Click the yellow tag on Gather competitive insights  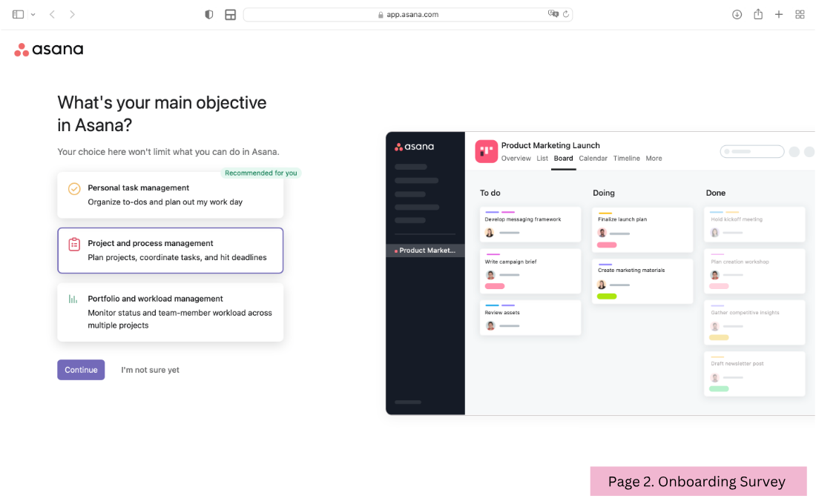(719, 337)
